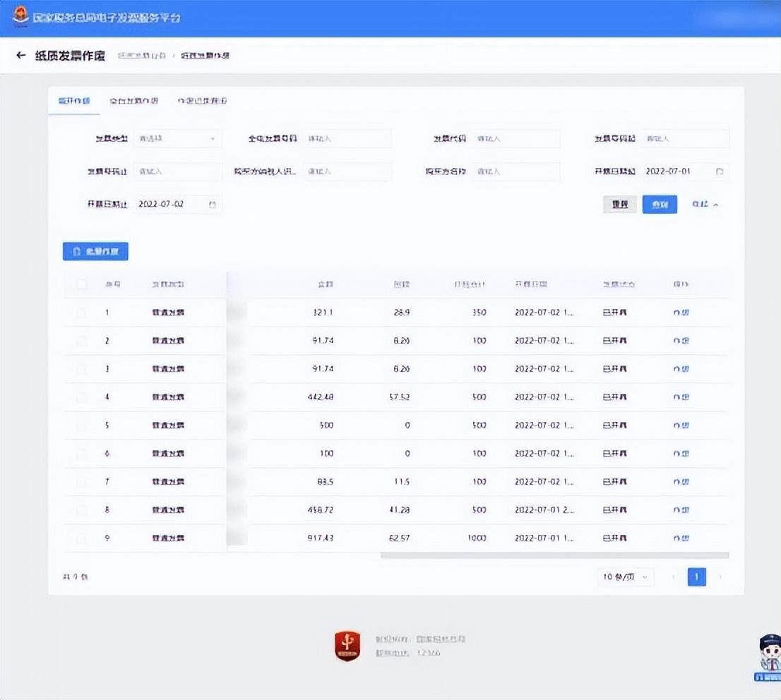Viewport: 781px width, 700px height.
Task: Click the 金额 column header
Action: tap(326, 284)
